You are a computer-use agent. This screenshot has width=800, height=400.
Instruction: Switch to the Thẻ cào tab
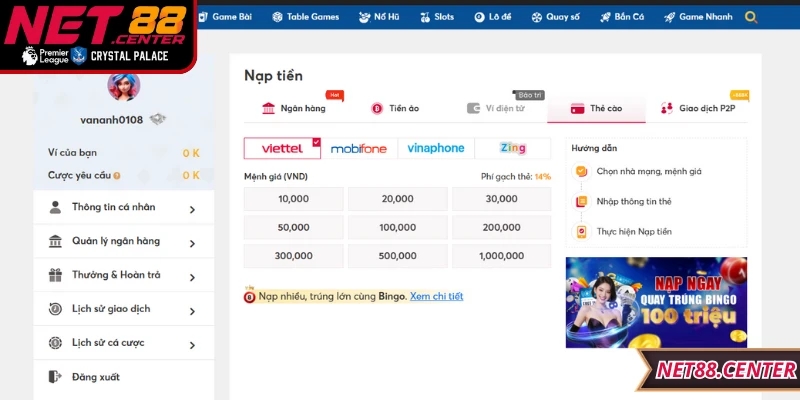click(596, 108)
